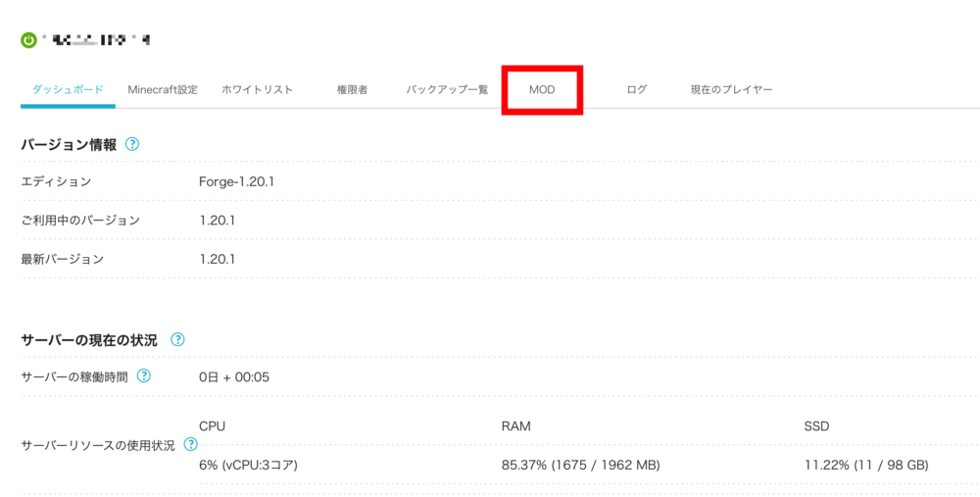
Task: Select SSD usage 11.22% (11 / 98 GB)
Action: coord(866,465)
